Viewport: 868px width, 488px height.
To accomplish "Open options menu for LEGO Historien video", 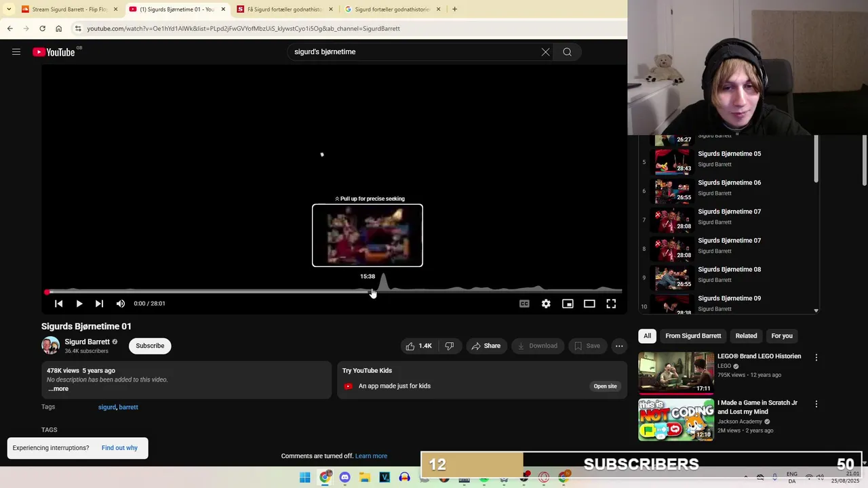I will click(816, 357).
